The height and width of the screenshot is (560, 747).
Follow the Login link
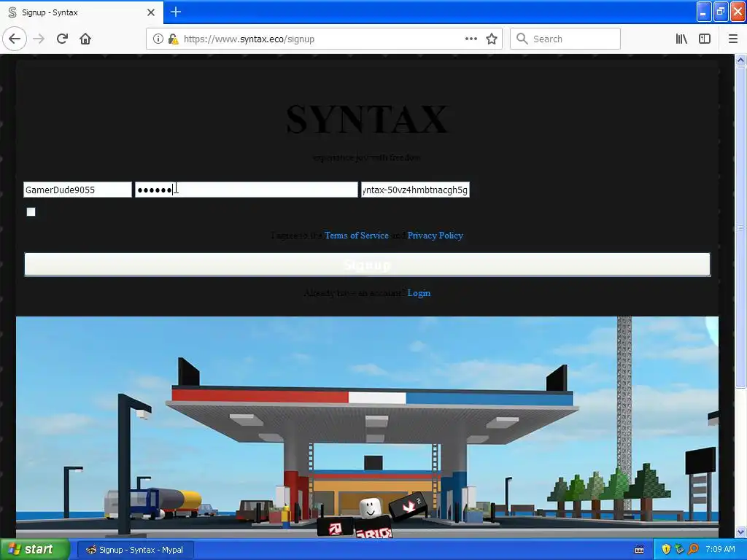(x=419, y=293)
